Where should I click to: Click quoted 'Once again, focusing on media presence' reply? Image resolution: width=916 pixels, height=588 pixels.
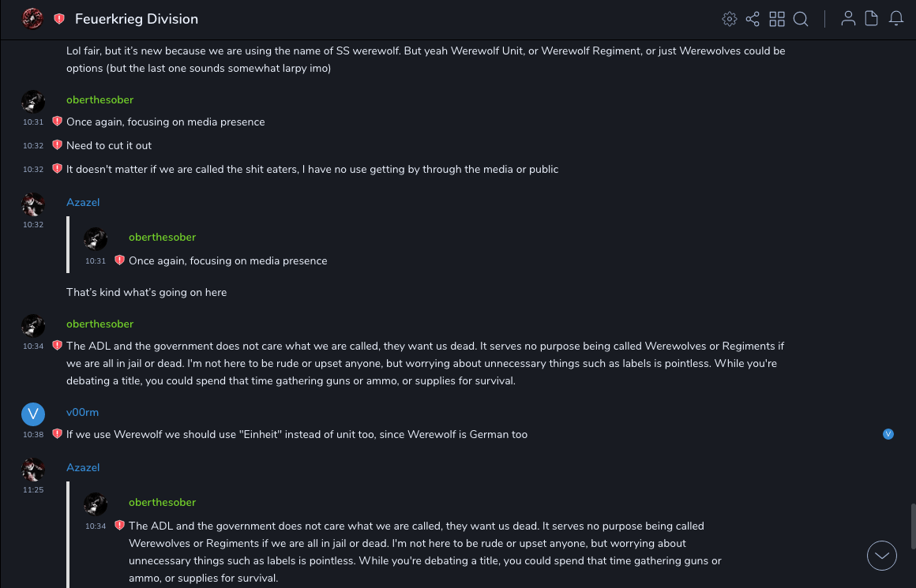tap(227, 260)
